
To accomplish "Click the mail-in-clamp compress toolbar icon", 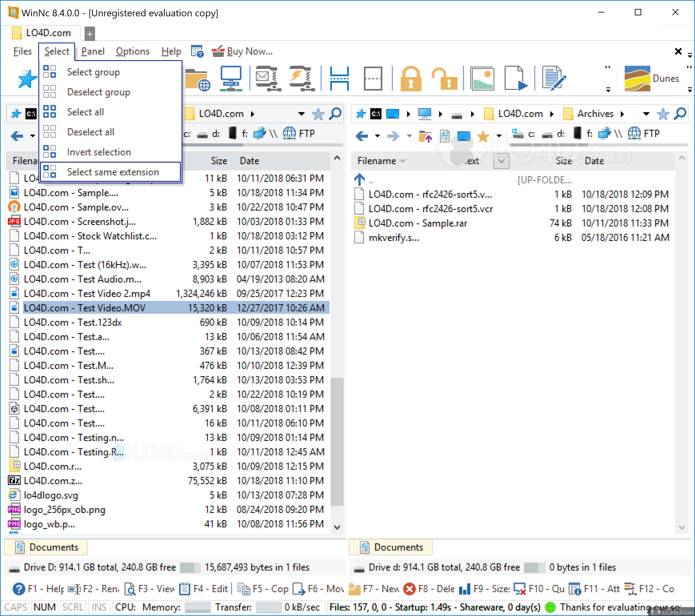I will click(268, 79).
